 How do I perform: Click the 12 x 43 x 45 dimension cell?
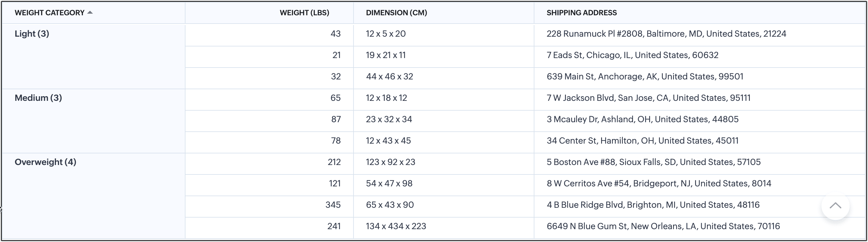point(388,141)
